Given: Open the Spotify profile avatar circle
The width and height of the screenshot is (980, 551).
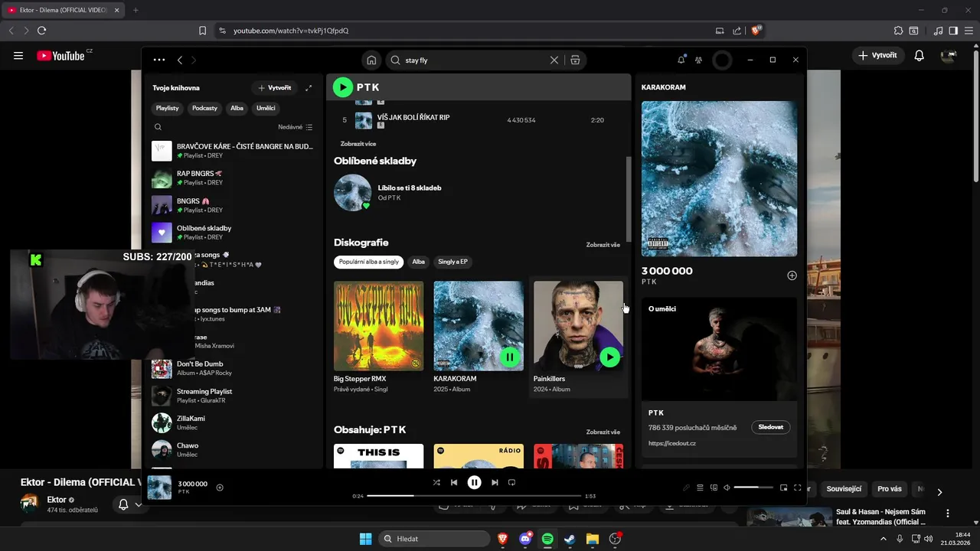Looking at the screenshot, I should [x=722, y=60].
